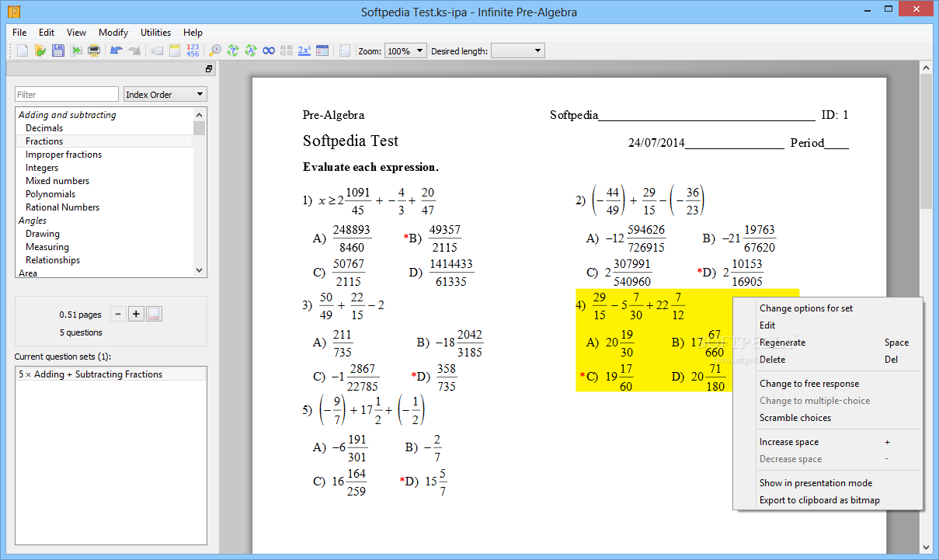The width and height of the screenshot is (939, 560).
Task: Click the app icon in title bar
Action: [13, 12]
